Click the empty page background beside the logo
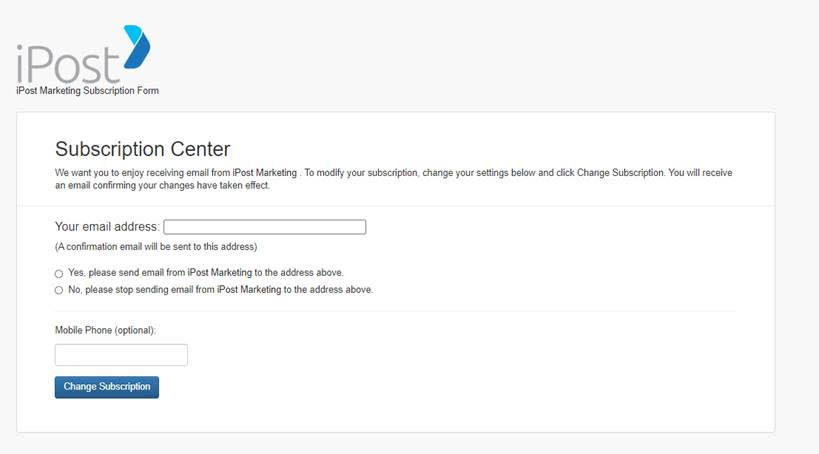The width and height of the screenshot is (819, 454). (470, 55)
